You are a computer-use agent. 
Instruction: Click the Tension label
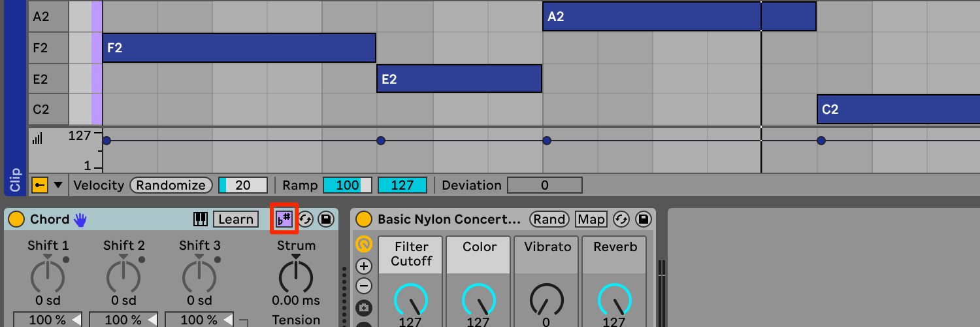pyautogui.click(x=296, y=320)
